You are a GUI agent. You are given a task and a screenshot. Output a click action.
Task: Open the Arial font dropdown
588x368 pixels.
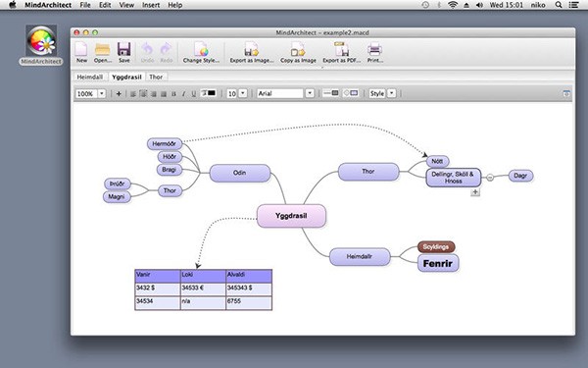tap(310, 93)
